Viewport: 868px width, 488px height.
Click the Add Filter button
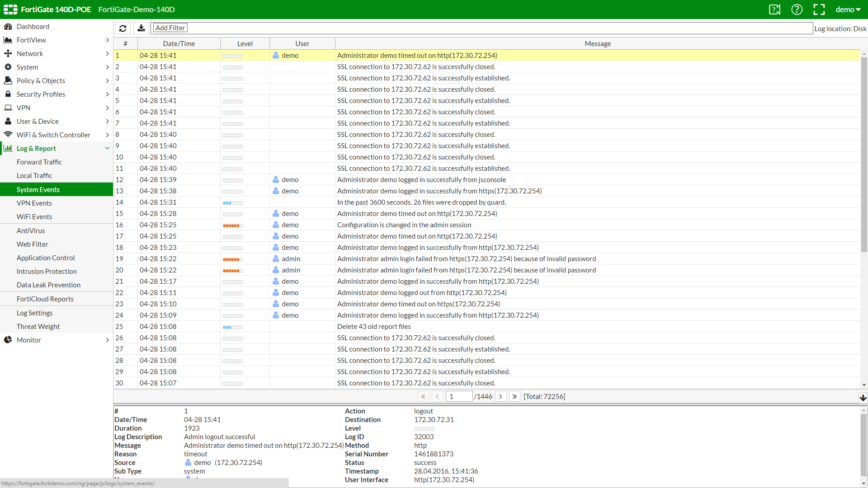pos(170,28)
